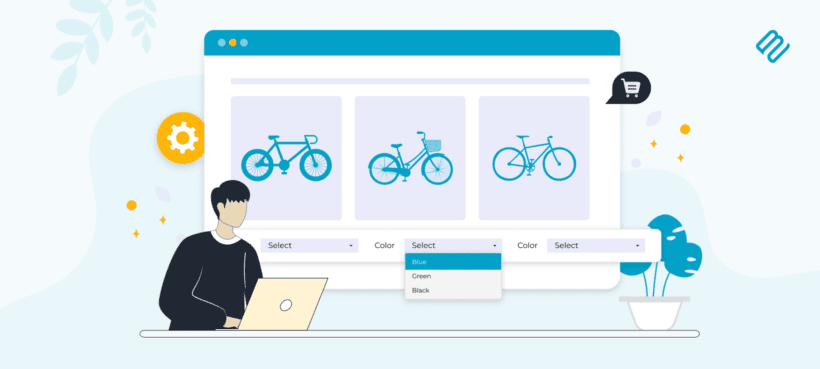The width and height of the screenshot is (820, 369).
Task: Click the first light dot in title bar
Action: [x=222, y=43]
